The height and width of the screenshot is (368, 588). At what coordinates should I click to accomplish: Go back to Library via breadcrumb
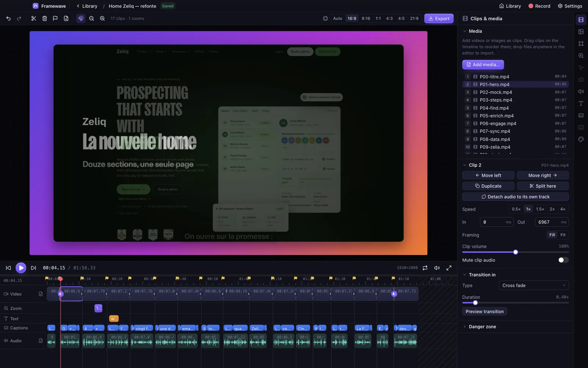point(87,6)
